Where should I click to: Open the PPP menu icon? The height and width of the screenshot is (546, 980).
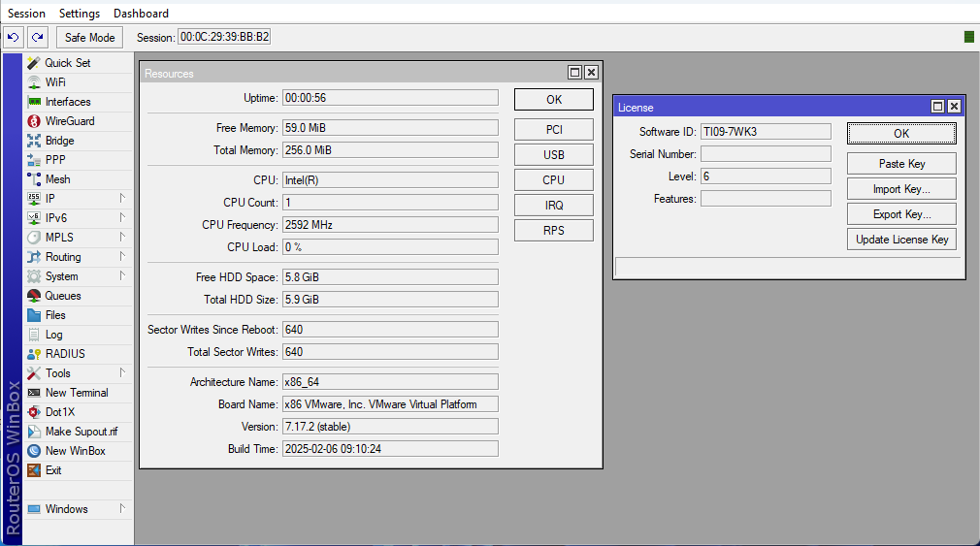point(34,160)
